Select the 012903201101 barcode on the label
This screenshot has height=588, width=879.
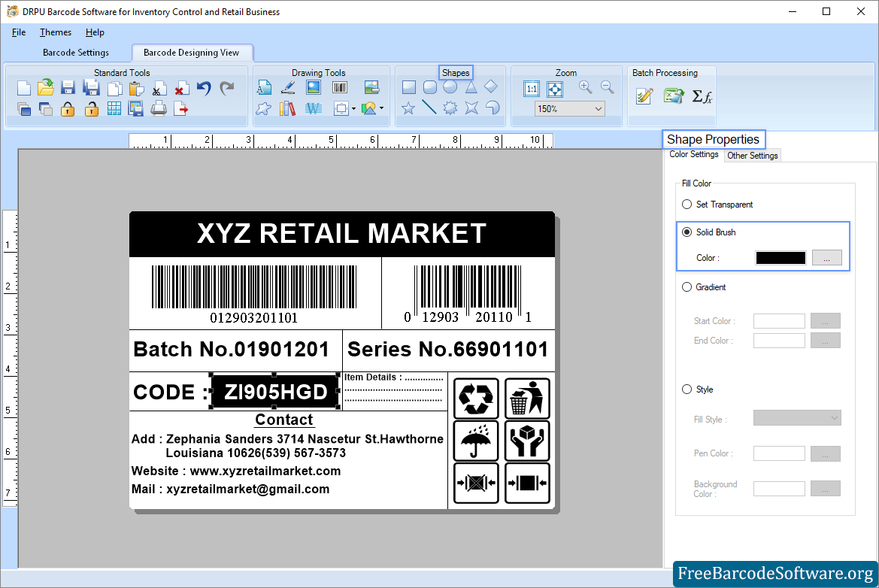[x=254, y=295]
